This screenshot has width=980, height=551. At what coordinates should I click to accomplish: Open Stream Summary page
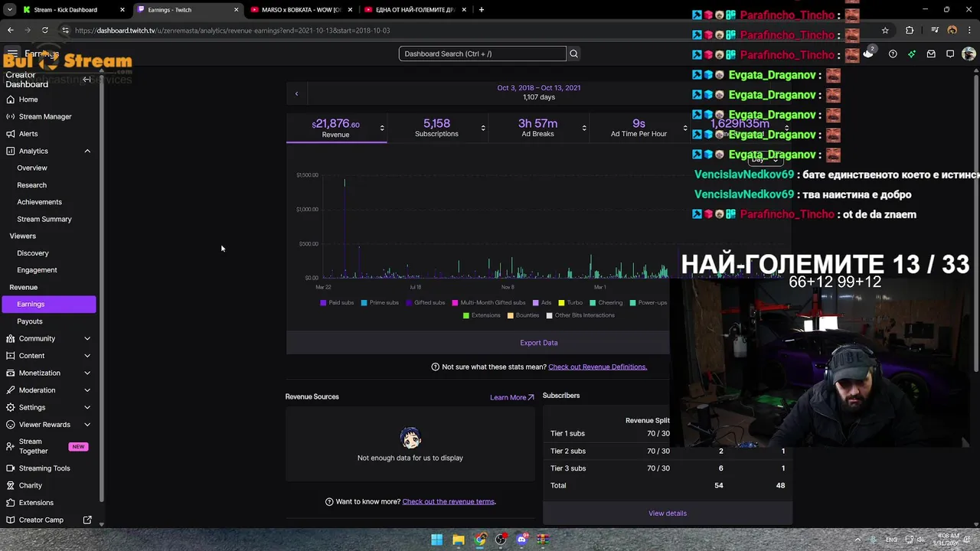[44, 219]
